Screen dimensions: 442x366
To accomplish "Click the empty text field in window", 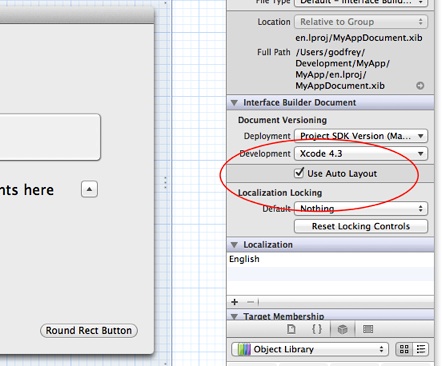I will pyautogui.click(x=50, y=137).
